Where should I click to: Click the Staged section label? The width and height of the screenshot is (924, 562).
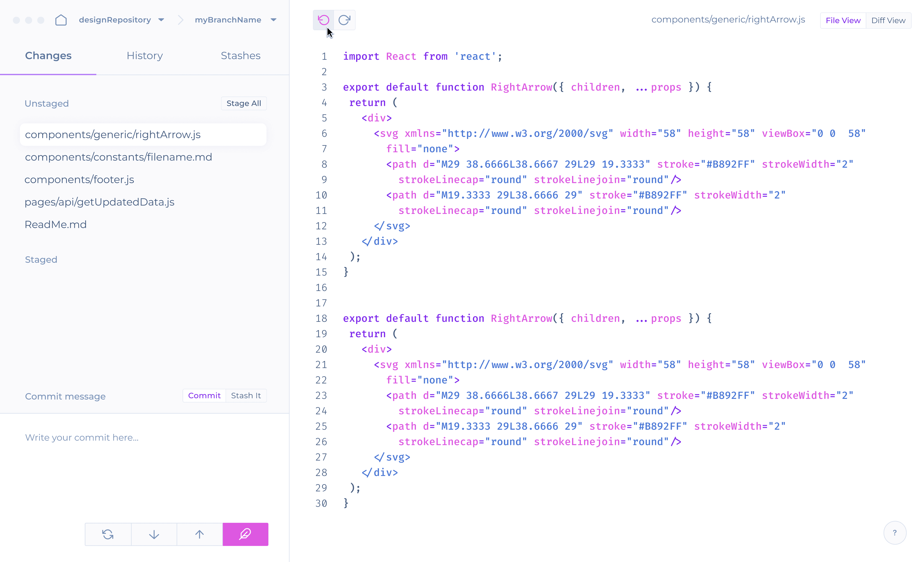coord(41,260)
